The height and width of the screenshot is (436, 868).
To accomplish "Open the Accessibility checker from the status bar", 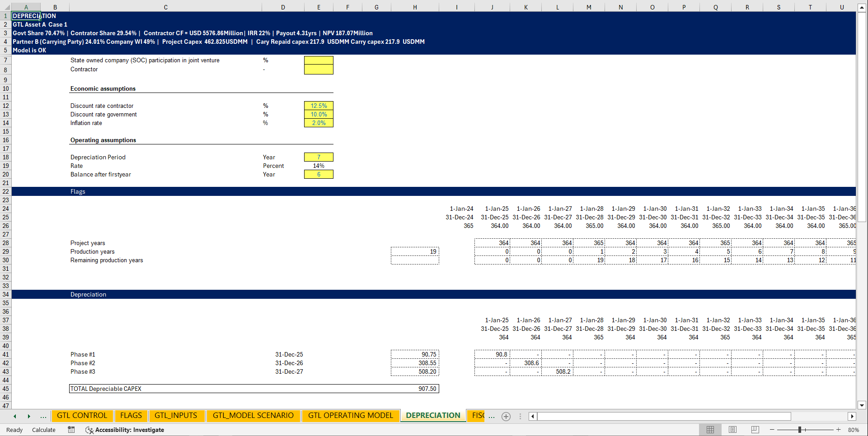I will 125,430.
